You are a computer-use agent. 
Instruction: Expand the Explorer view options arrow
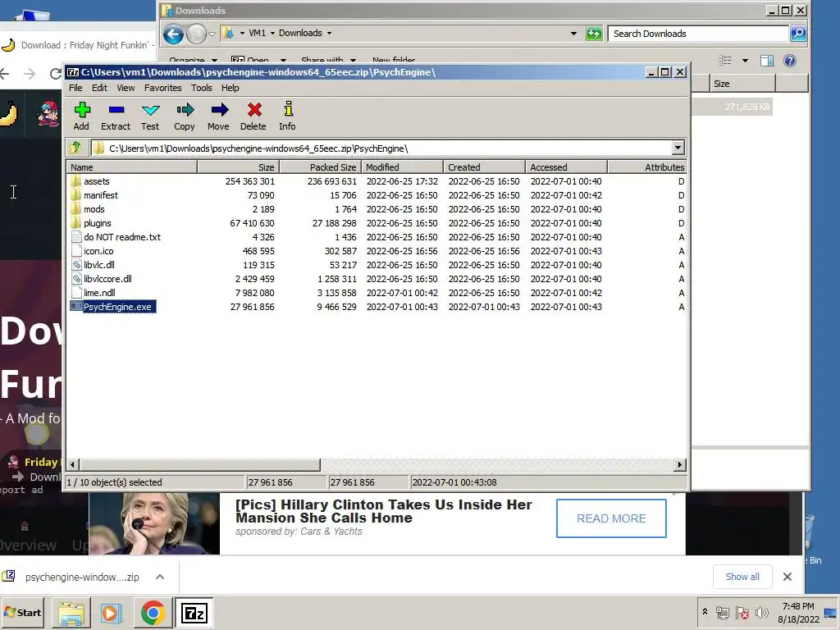point(745,61)
